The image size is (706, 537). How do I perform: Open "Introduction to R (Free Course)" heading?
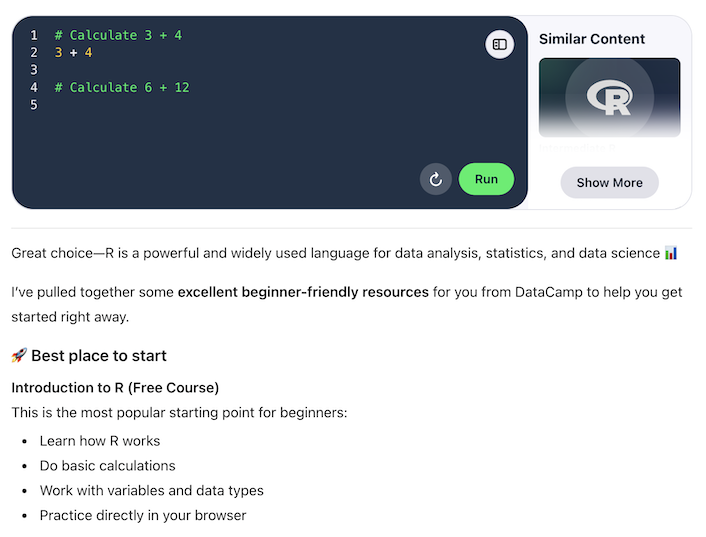click(115, 387)
